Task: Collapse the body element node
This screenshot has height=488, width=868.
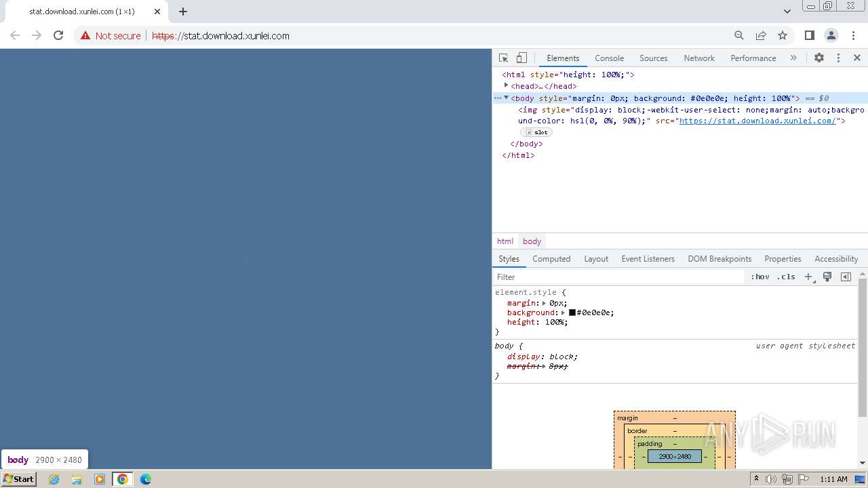Action: 506,98
